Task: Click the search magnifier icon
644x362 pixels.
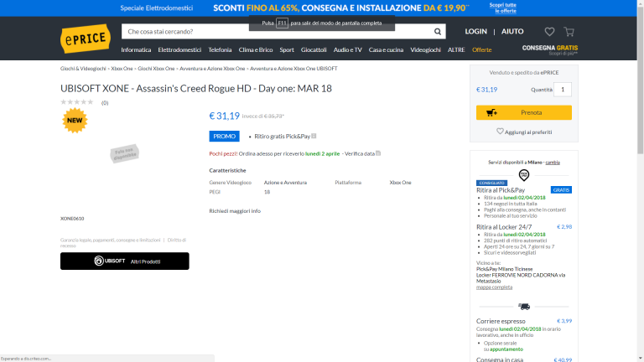Action: [439, 32]
